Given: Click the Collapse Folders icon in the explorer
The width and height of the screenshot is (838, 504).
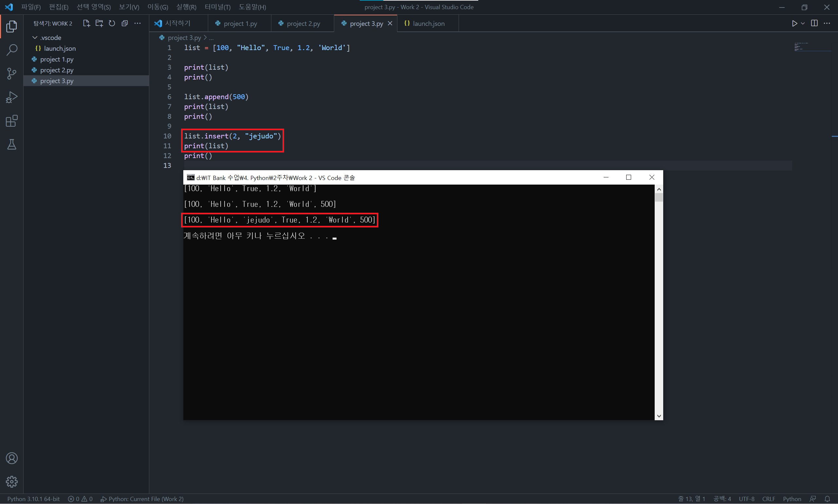Looking at the screenshot, I should coord(125,24).
